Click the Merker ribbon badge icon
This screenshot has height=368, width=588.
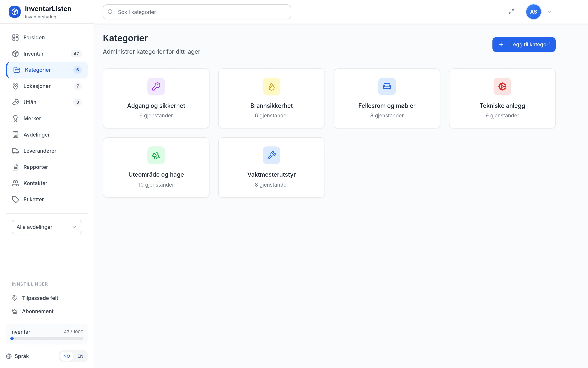pos(15,118)
